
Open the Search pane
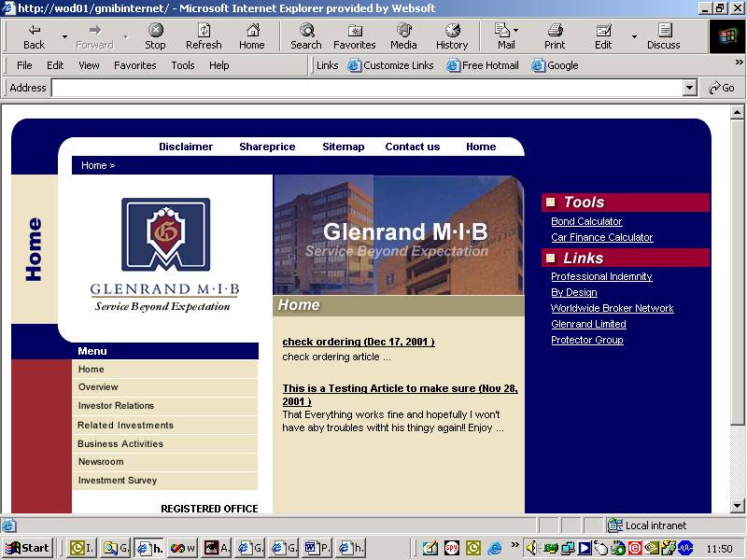click(306, 36)
